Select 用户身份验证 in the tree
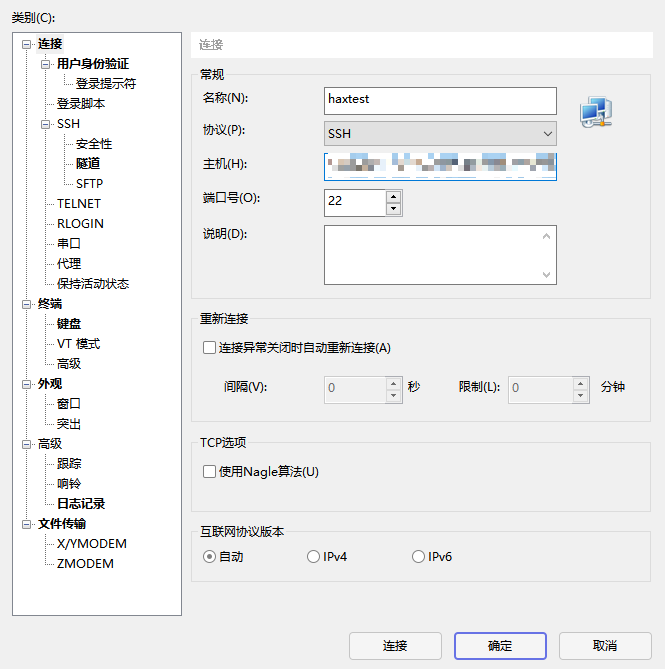Image resolution: width=665 pixels, height=669 pixels. point(93,64)
